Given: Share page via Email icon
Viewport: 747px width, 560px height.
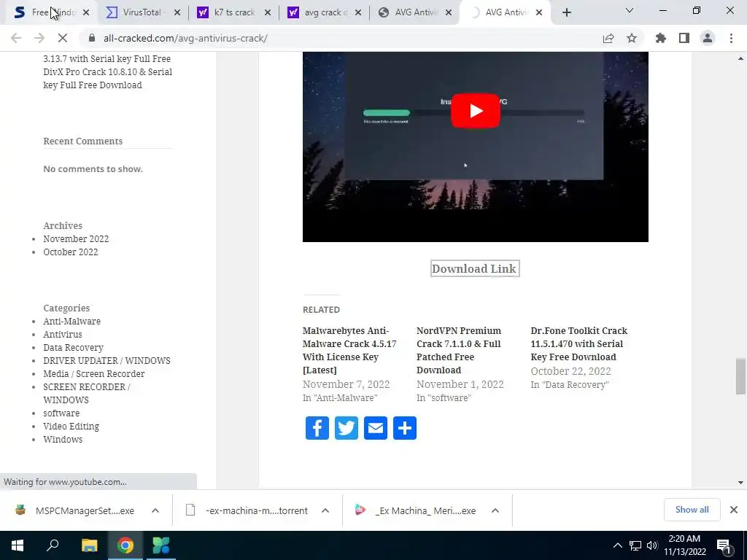Looking at the screenshot, I should coord(376,427).
